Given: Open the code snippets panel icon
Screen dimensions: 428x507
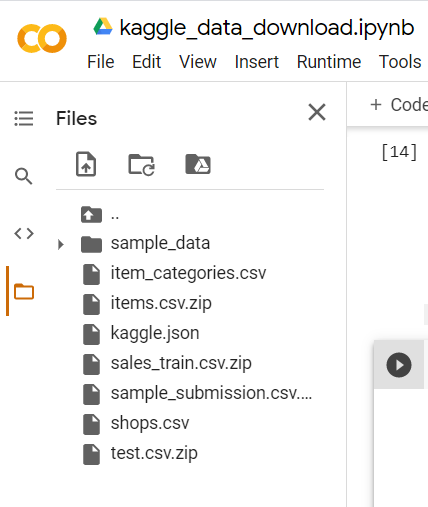Looking at the screenshot, I should pos(24,234).
